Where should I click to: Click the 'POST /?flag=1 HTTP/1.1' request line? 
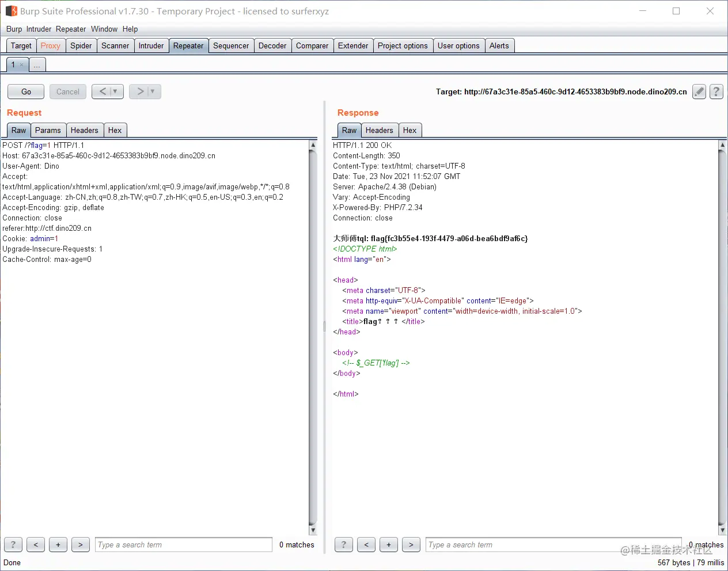click(x=43, y=145)
